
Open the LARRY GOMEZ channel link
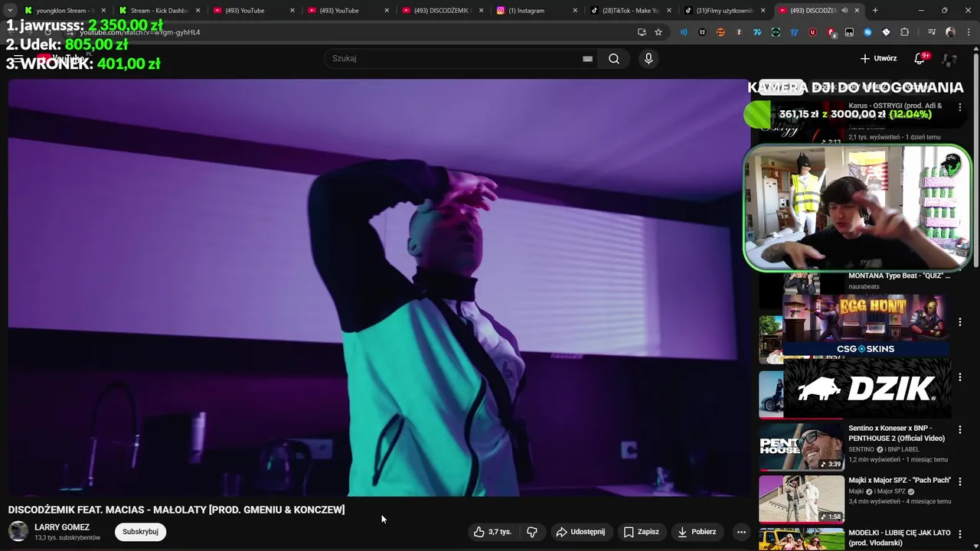(x=62, y=527)
